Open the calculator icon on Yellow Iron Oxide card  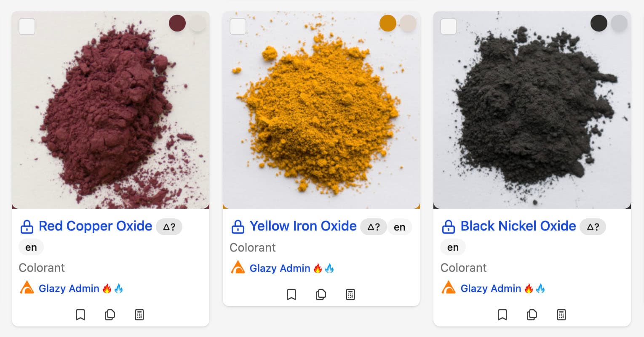click(350, 295)
